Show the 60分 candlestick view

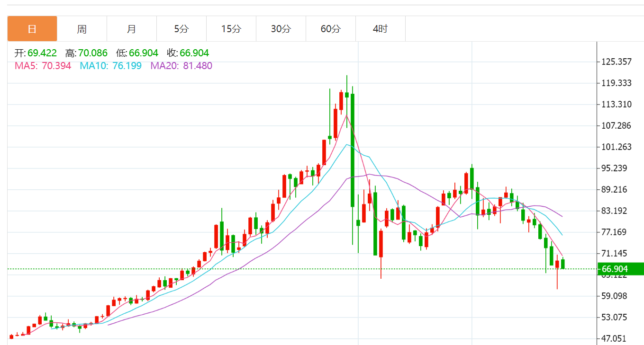[x=330, y=29]
